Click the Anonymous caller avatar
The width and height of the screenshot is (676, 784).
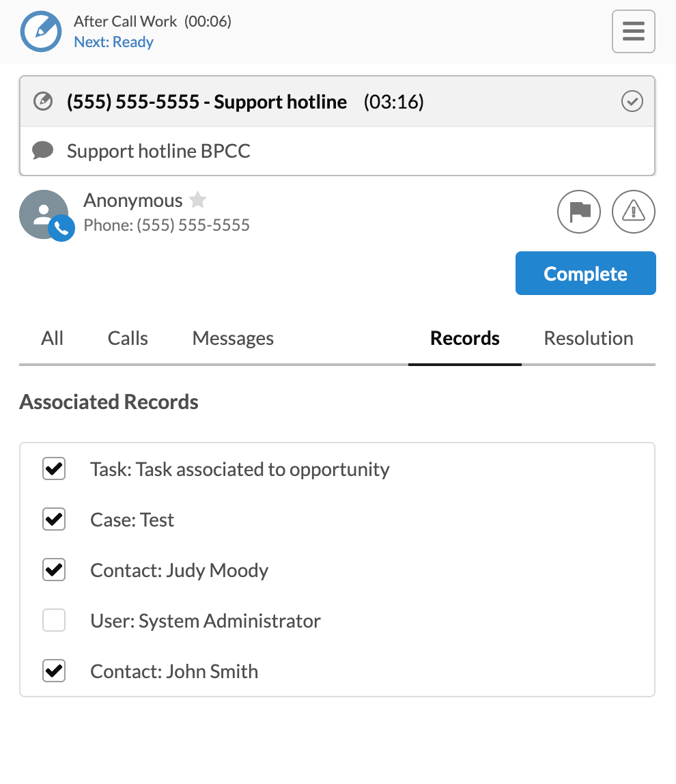click(44, 212)
